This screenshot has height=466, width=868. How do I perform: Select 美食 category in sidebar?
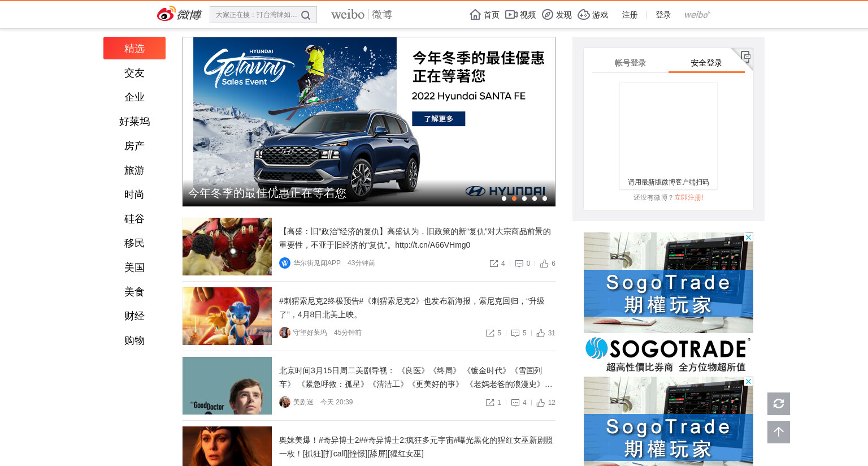(134, 292)
